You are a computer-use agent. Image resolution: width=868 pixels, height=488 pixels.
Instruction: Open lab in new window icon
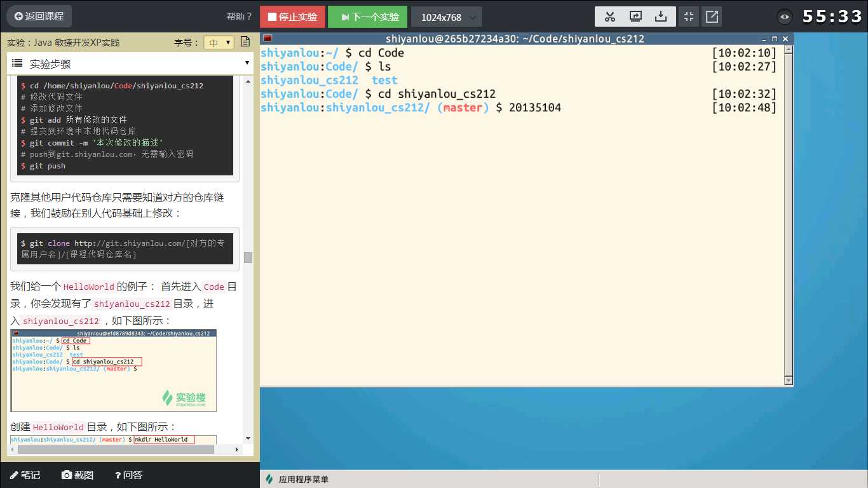pyautogui.click(x=712, y=17)
